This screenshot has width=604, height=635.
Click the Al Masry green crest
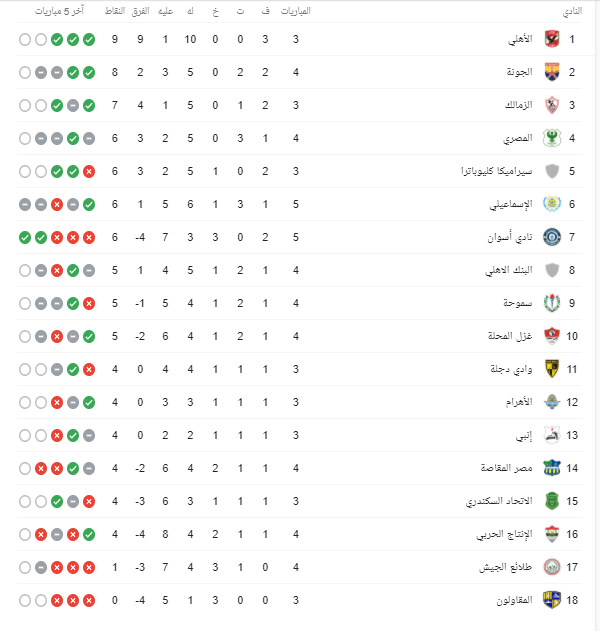[x=552, y=138]
